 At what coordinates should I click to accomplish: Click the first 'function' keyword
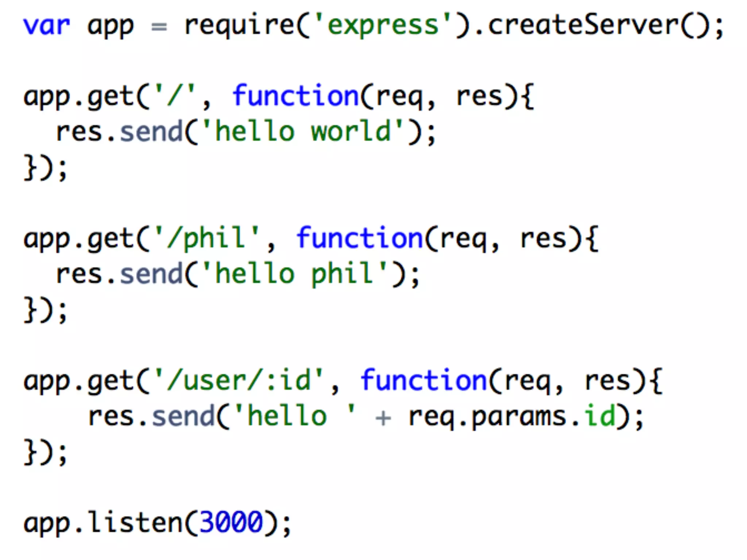point(295,96)
